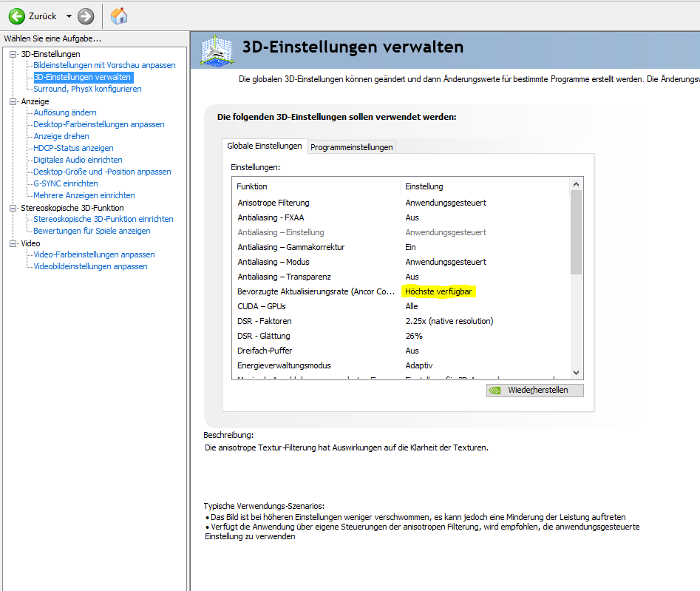This screenshot has width=700, height=591.
Task: Select the Antialiasing – Transparenz row
Action: (401, 277)
